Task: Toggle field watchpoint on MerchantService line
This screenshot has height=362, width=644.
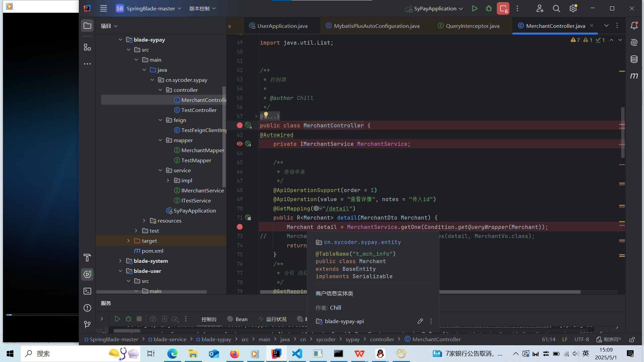Action: (x=239, y=144)
